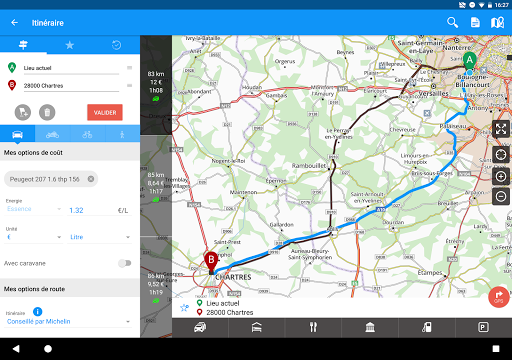
Task: Add a waypoint with the grey flag button
Action: pyautogui.click(x=23, y=112)
